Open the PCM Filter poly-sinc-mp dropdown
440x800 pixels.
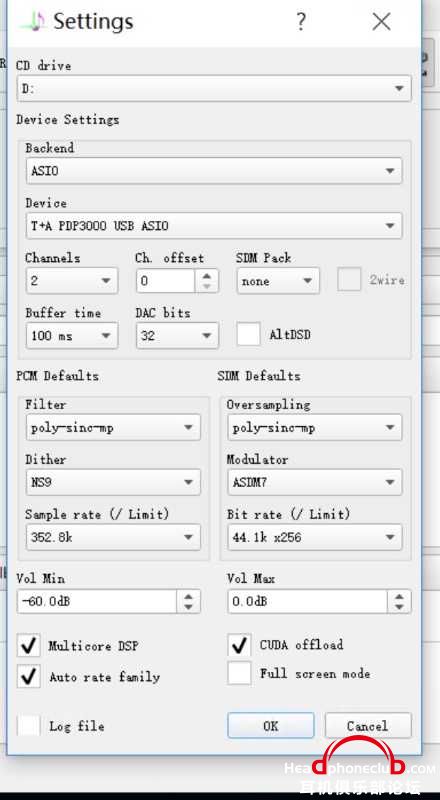click(x=113, y=428)
